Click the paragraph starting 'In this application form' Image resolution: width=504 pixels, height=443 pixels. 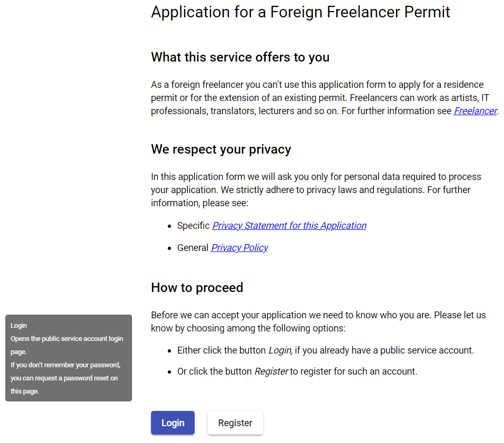[316, 190]
